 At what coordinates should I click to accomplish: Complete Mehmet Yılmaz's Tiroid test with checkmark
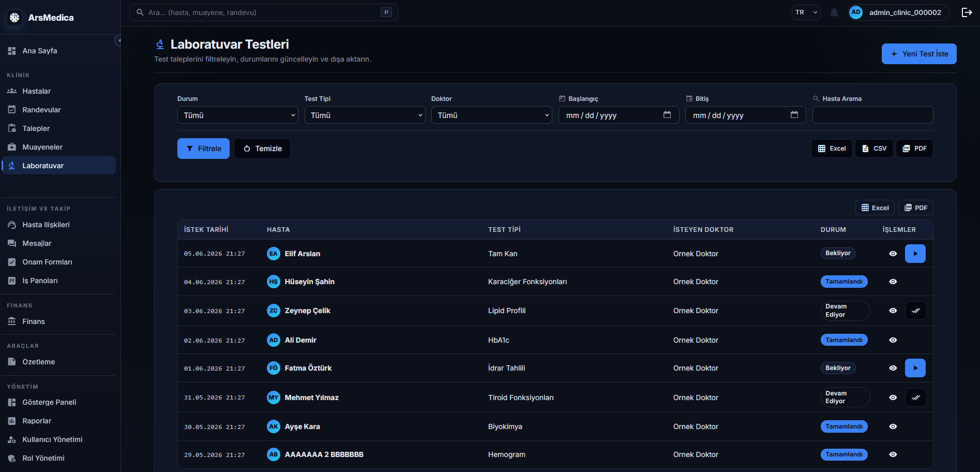click(915, 397)
